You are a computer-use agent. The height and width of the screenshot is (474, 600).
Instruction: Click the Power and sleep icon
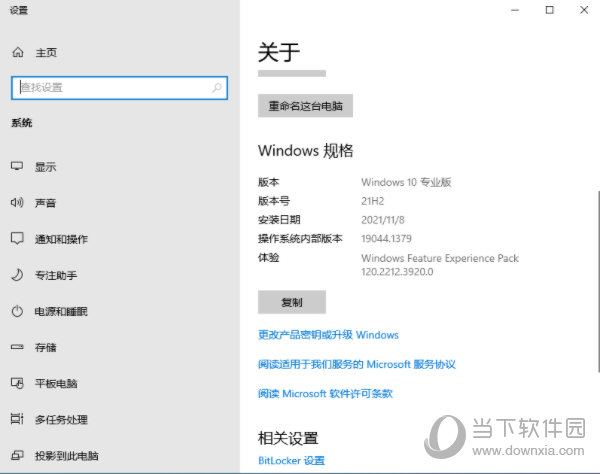coord(17,311)
